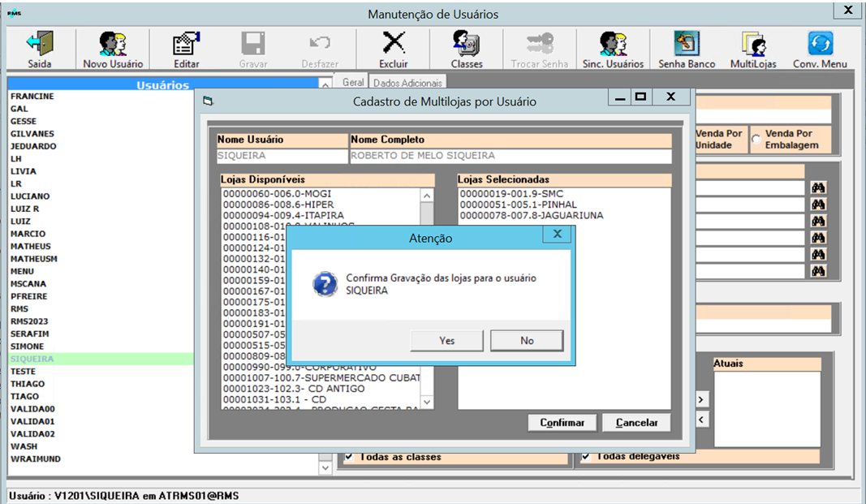Toggle the Todas delegáveis checkbox

coord(586,457)
